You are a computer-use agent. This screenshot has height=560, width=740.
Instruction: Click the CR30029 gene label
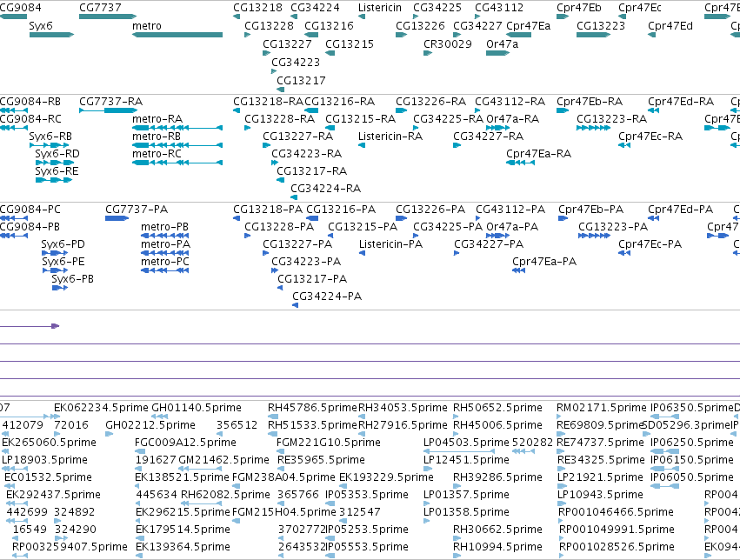pyautogui.click(x=448, y=43)
